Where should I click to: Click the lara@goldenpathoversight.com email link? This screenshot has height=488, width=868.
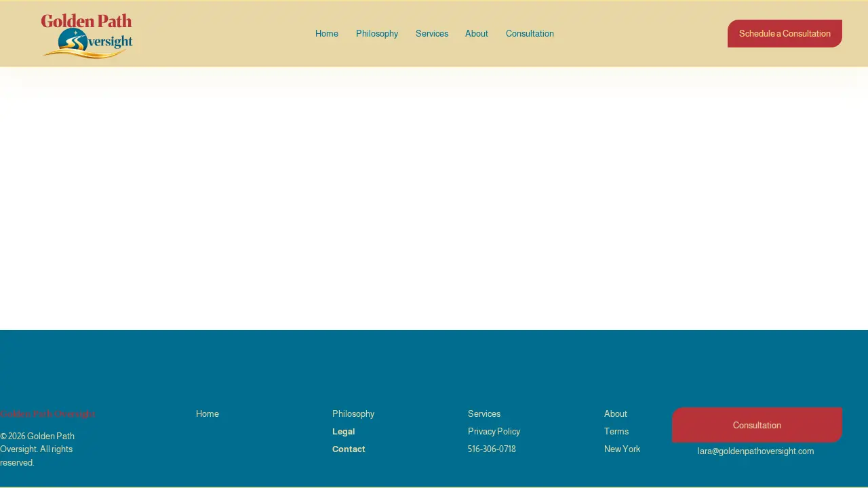[x=755, y=451]
